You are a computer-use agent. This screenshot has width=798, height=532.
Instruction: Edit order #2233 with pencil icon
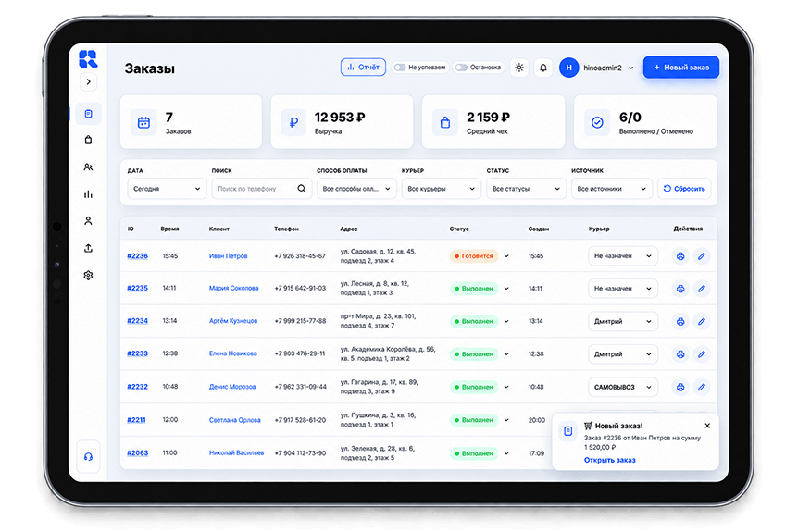click(702, 354)
